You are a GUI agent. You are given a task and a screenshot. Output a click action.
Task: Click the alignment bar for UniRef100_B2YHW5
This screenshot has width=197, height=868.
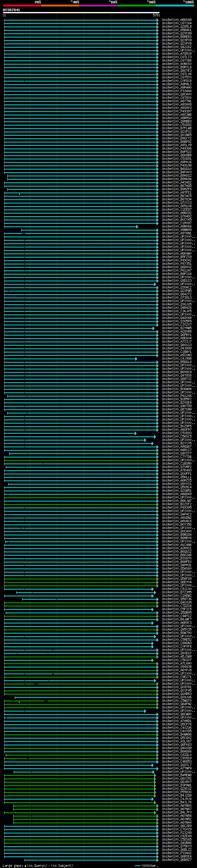[79, 328]
